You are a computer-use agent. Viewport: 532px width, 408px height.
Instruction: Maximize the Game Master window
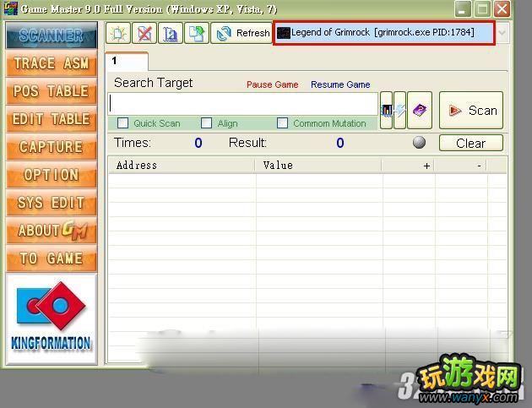482,8
